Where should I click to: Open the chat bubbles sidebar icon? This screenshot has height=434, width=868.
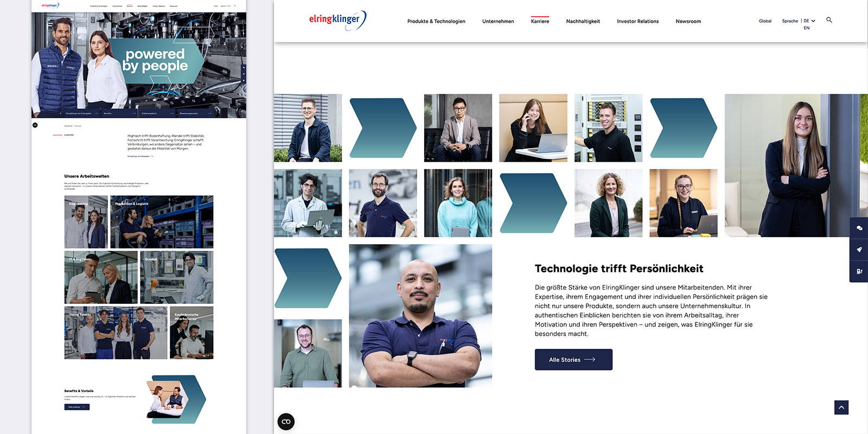[x=859, y=228]
